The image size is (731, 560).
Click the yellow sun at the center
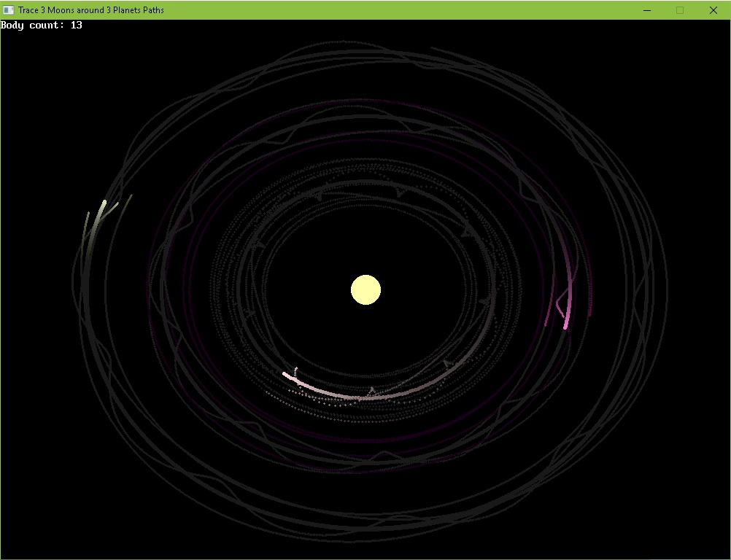point(365,289)
